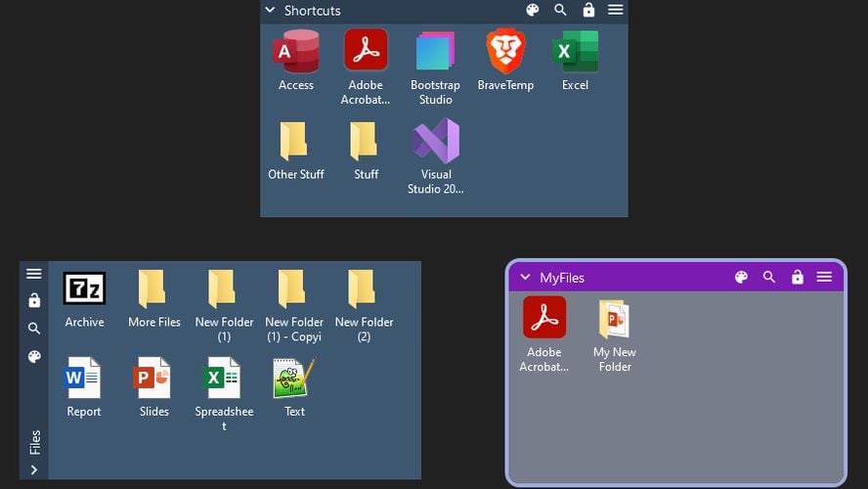Viewport: 868px width, 489px height.
Task: Launch Bootstrap Studio from Shortcuts
Action: point(435,51)
